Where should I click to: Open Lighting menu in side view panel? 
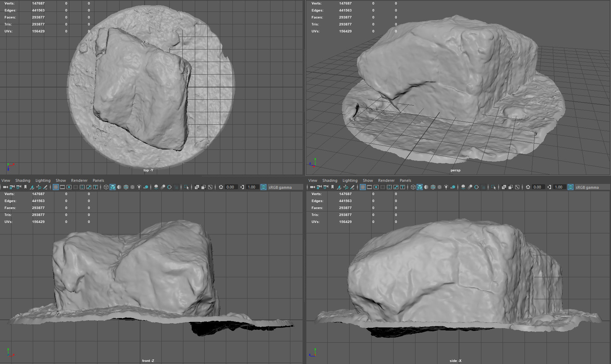(x=350, y=180)
